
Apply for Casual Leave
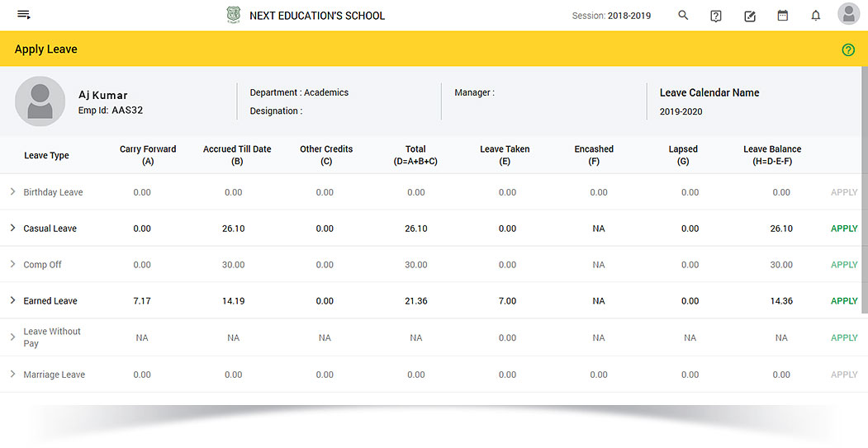pos(844,229)
